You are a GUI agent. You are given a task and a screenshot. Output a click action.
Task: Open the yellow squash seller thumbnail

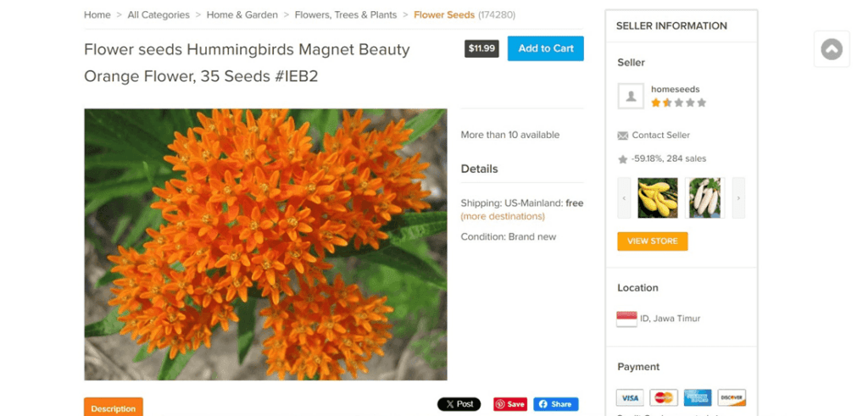tap(658, 198)
